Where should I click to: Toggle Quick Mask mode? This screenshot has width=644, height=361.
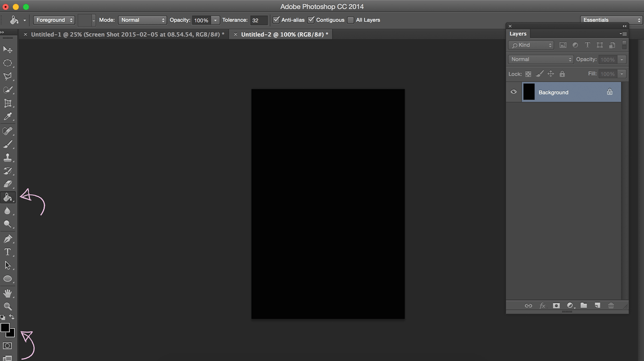(x=7, y=346)
